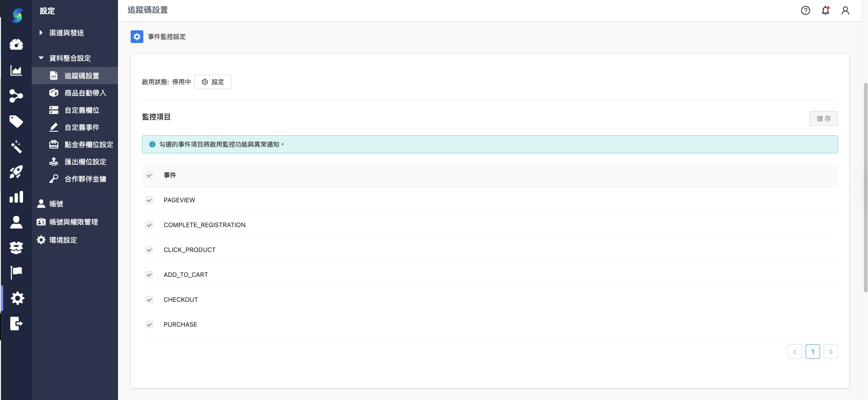Collapse the 資料整合設定 menu section

[x=70, y=58]
